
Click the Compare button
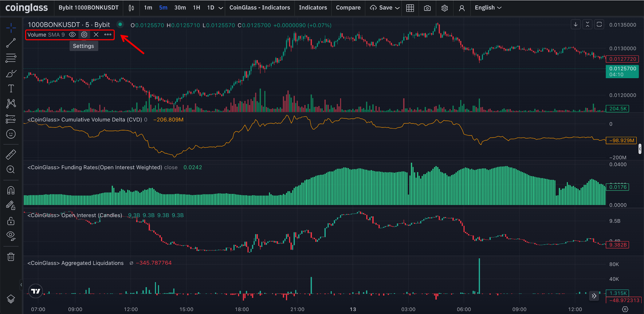pyautogui.click(x=348, y=8)
